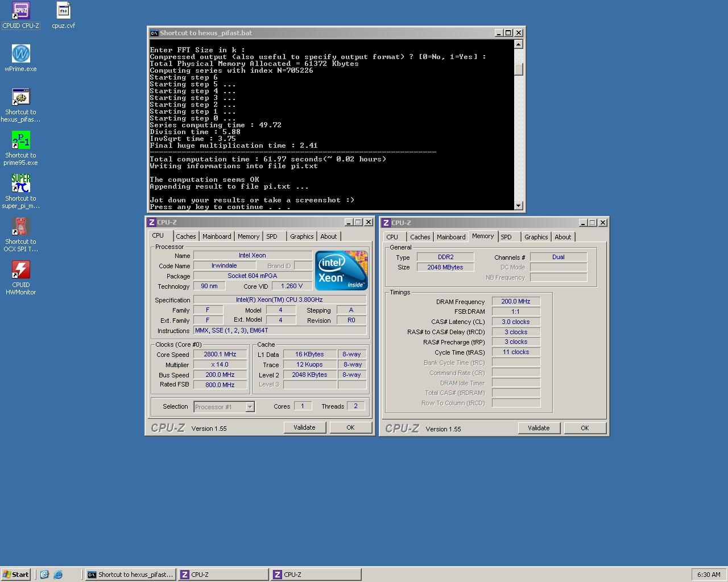The width and height of the screenshot is (728, 582).
Task: Open the About tab in the left CPU-Z window
Action: point(328,236)
